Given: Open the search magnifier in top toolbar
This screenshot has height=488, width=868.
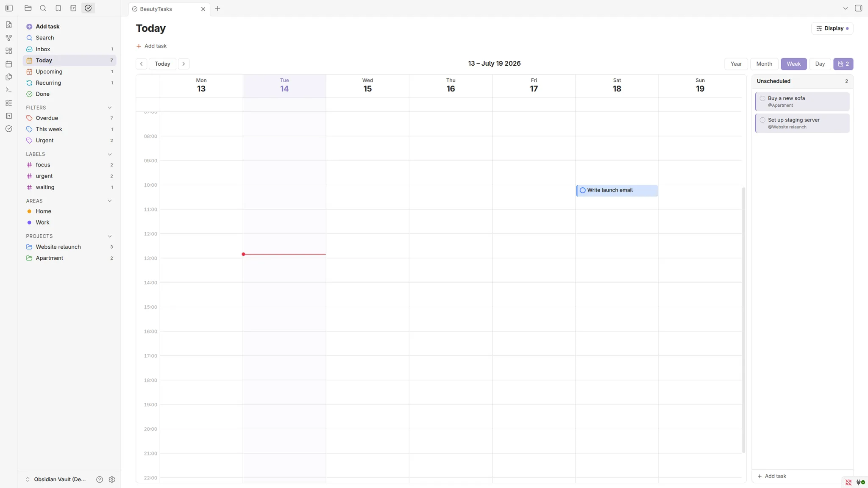Looking at the screenshot, I should coord(43,8).
